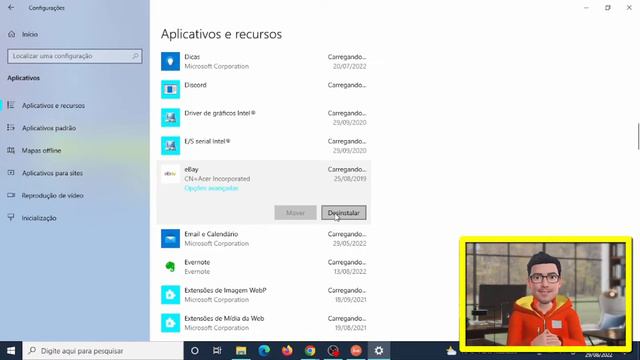Select E/S serial Intel entry
Screen dimensions: 640x360
[207, 141]
